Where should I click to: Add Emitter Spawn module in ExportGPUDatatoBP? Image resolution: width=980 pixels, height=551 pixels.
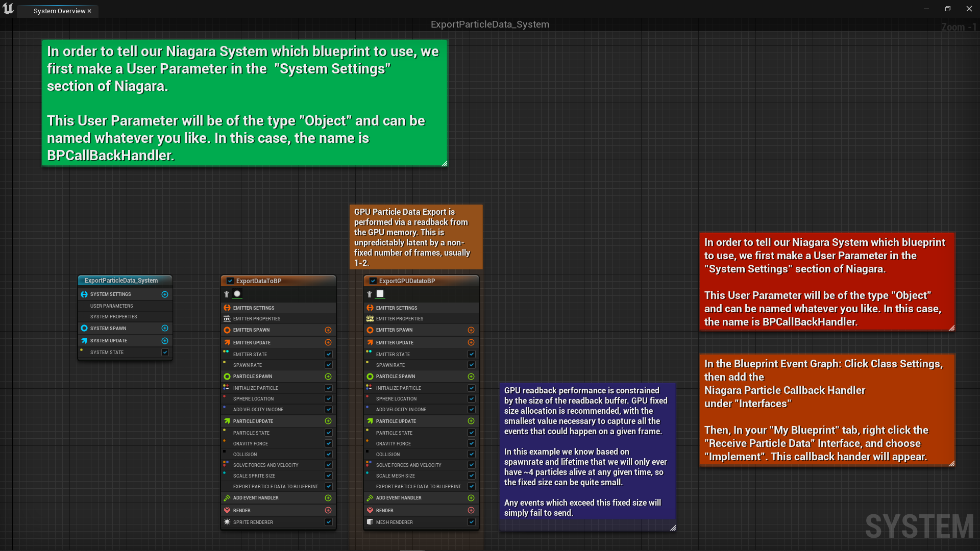[471, 330]
